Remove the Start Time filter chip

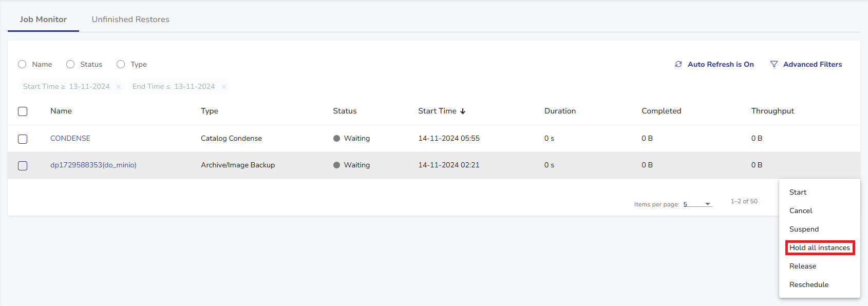point(119,87)
